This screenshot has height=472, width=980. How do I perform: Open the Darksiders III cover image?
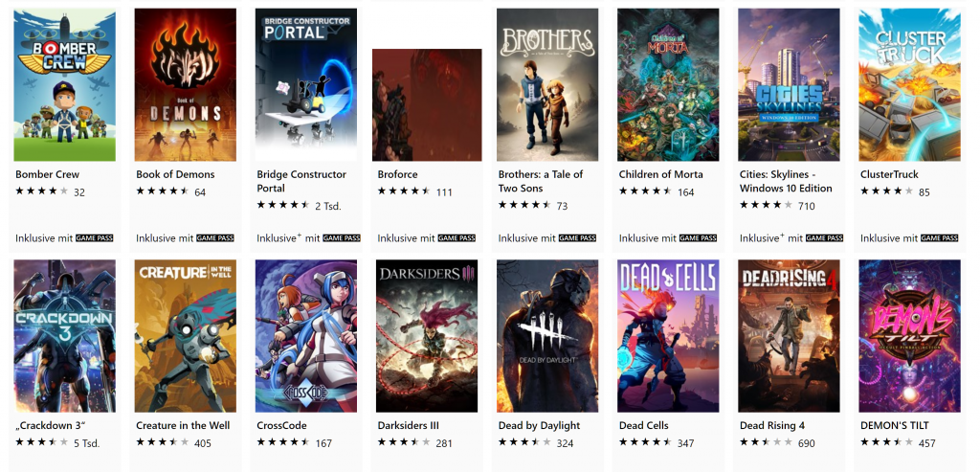click(427, 336)
